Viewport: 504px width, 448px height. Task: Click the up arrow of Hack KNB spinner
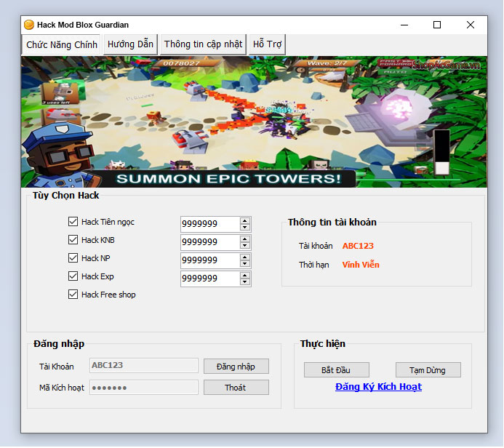click(x=245, y=239)
